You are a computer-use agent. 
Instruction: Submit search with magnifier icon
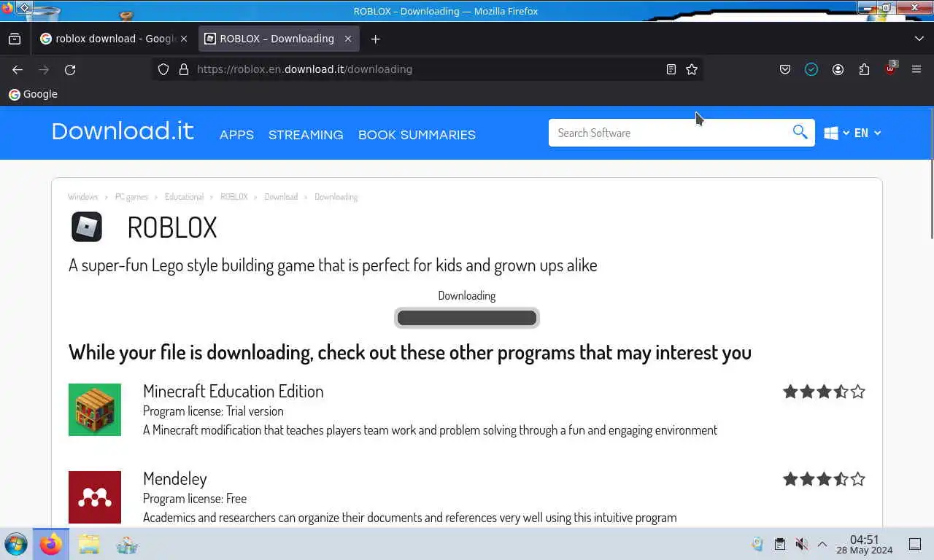[x=800, y=132]
